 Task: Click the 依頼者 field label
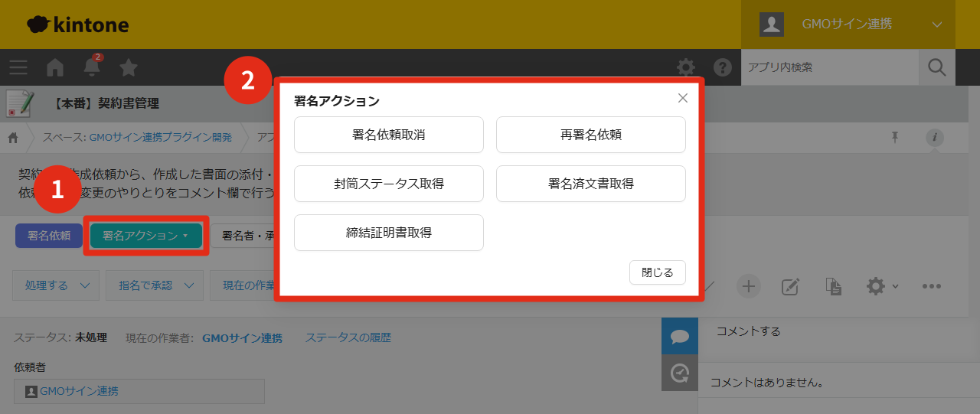30,367
